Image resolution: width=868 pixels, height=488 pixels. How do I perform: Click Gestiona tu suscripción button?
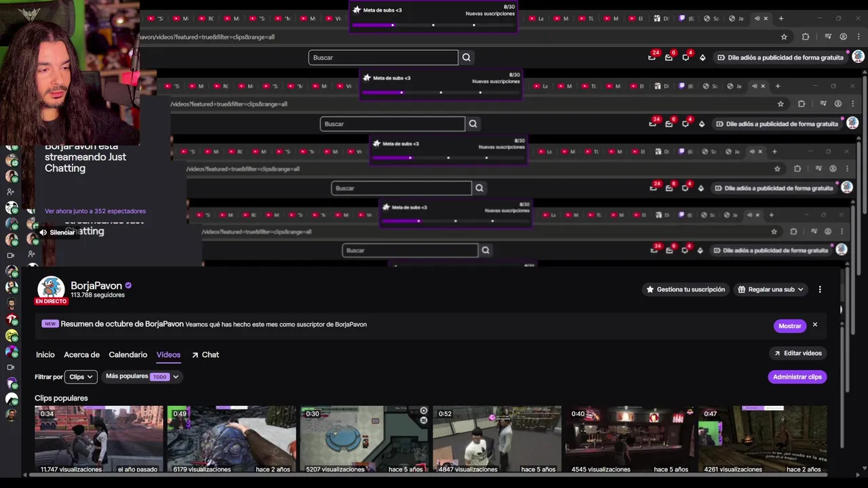[x=686, y=289]
